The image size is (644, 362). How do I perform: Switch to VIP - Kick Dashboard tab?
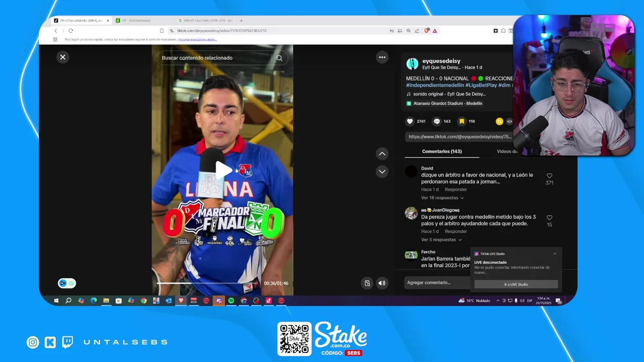(x=136, y=21)
